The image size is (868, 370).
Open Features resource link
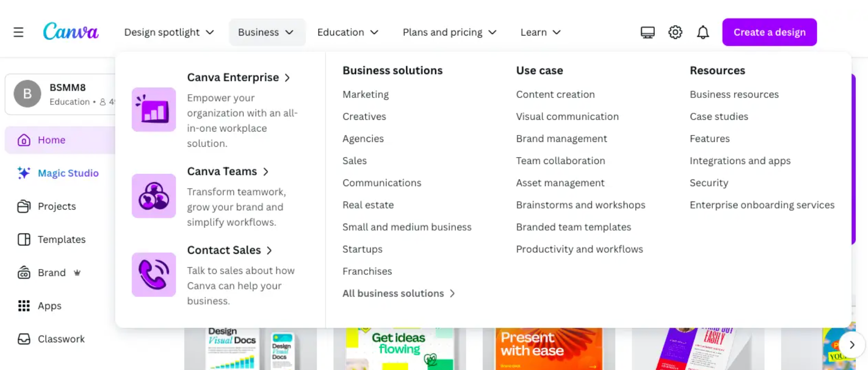pos(709,139)
